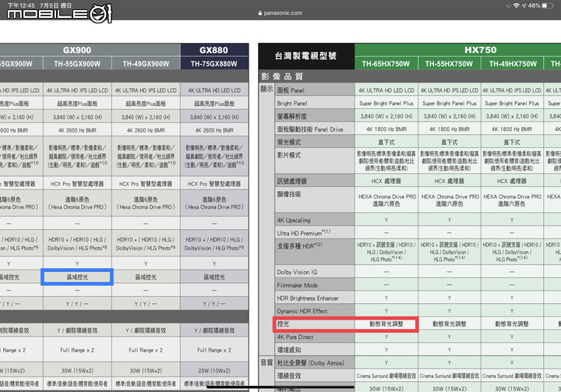561x392 pixels.
Task: Tap Super Bright Panel Plus under TH-65HX750W
Action: tap(386, 104)
